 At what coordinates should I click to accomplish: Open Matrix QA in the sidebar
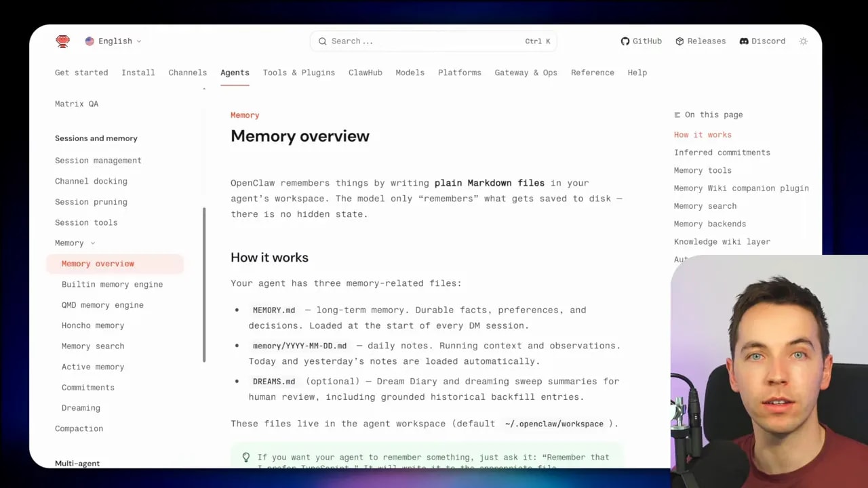77,104
